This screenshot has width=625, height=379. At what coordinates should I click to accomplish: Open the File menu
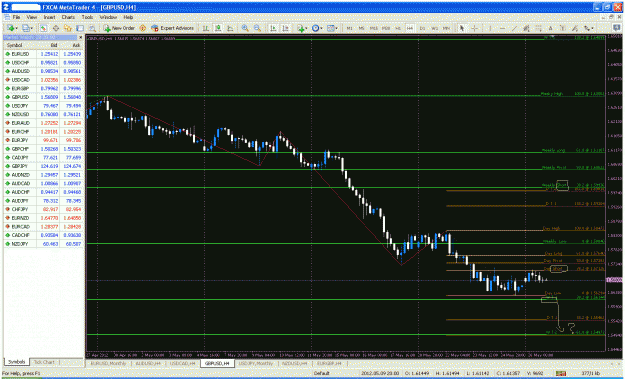click(16, 17)
